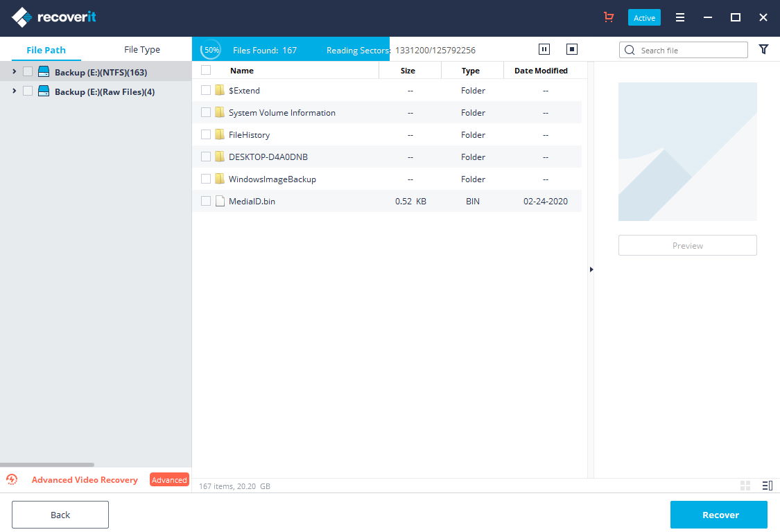Switch to the File Type tab
The width and height of the screenshot is (780, 532).
(142, 50)
